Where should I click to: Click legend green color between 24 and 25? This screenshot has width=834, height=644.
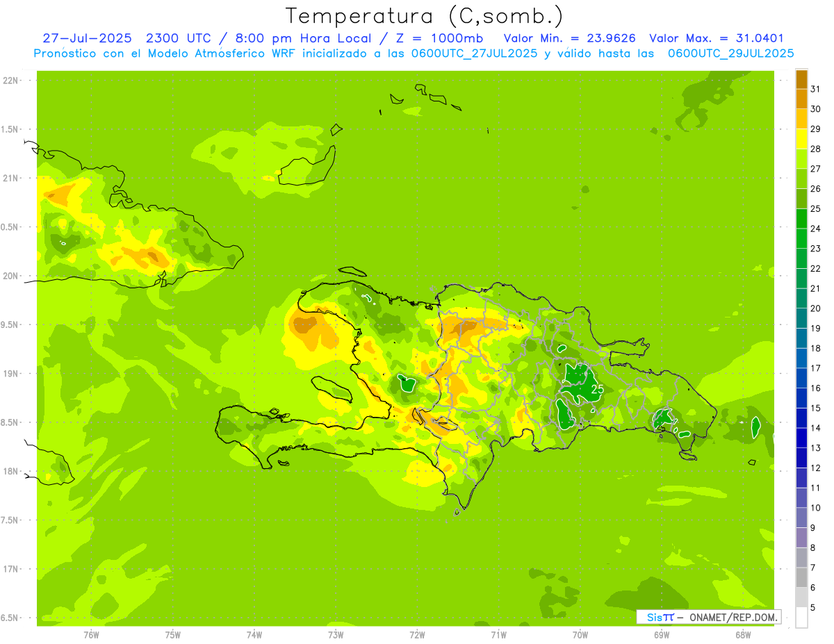tap(801, 219)
